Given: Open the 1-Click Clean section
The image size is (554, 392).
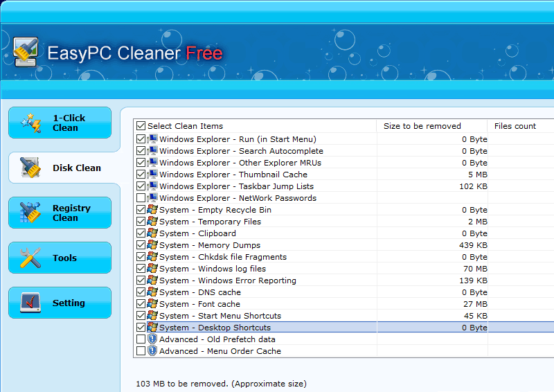Looking at the screenshot, I should pos(60,123).
